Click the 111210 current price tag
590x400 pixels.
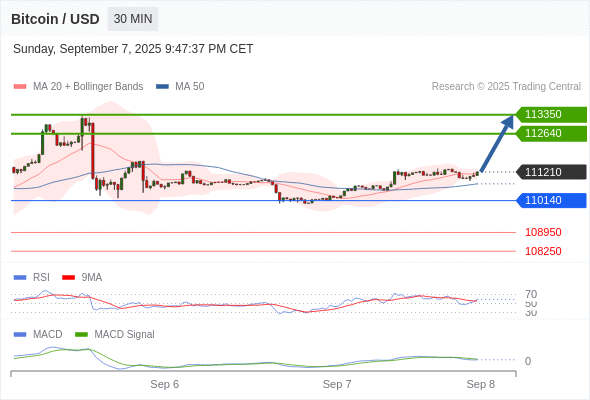(551, 172)
